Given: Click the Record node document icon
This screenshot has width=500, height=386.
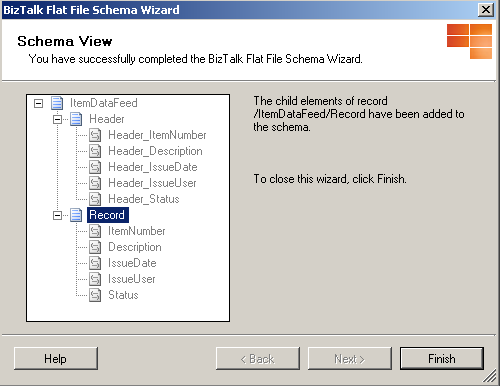Looking at the screenshot, I should (76, 215).
